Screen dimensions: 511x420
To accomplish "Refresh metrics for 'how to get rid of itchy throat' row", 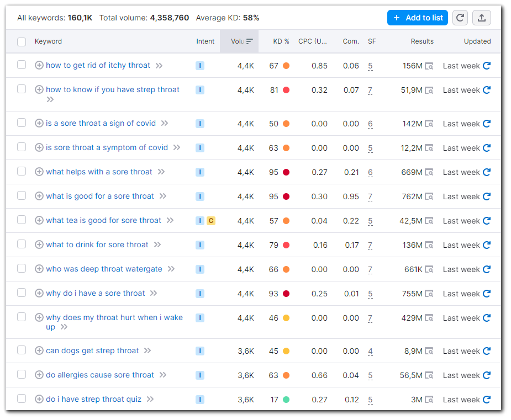I will pos(487,66).
